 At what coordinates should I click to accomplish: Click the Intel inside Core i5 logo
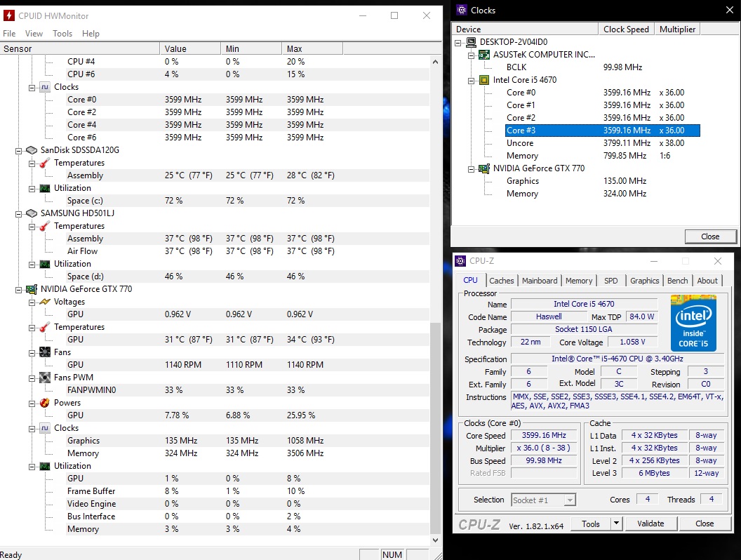tap(693, 323)
